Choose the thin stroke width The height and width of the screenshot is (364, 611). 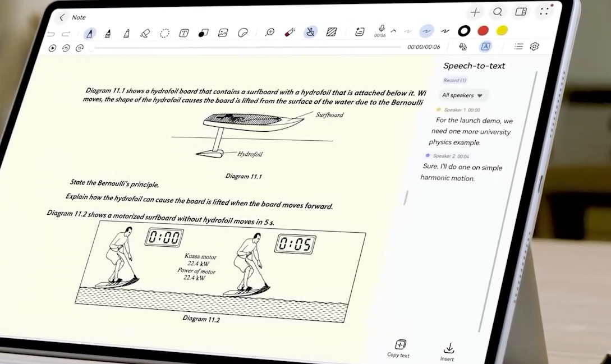click(408, 31)
